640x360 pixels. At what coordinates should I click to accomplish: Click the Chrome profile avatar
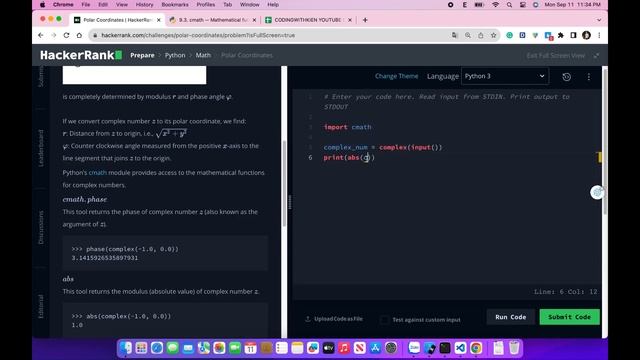(x=587, y=36)
